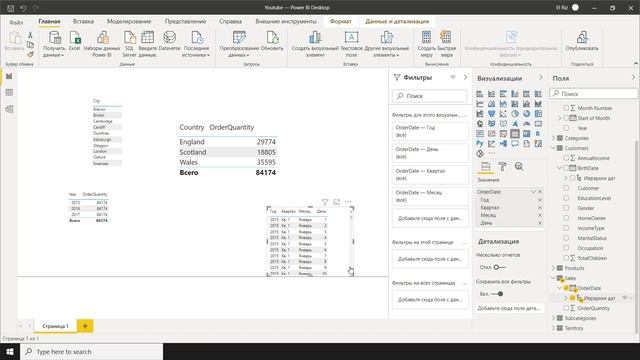Toggle the Сохранить все фильтры switch
Screen dimensions: 640x360
coord(498,294)
